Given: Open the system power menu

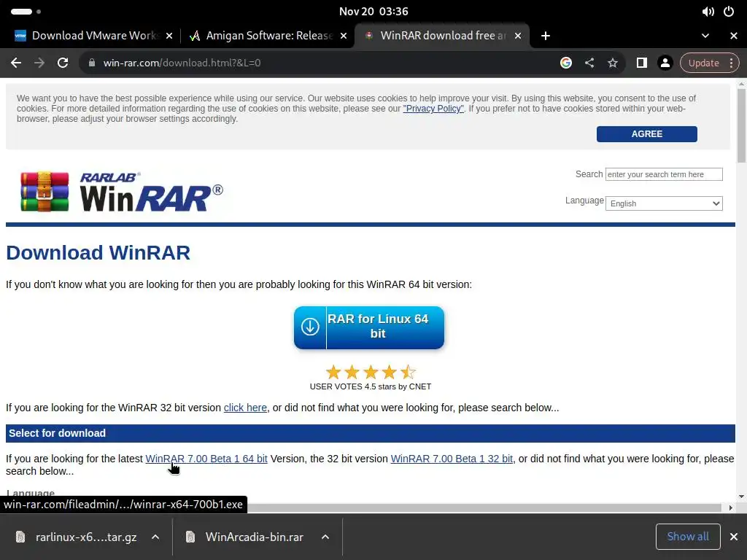Looking at the screenshot, I should [729, 12].
